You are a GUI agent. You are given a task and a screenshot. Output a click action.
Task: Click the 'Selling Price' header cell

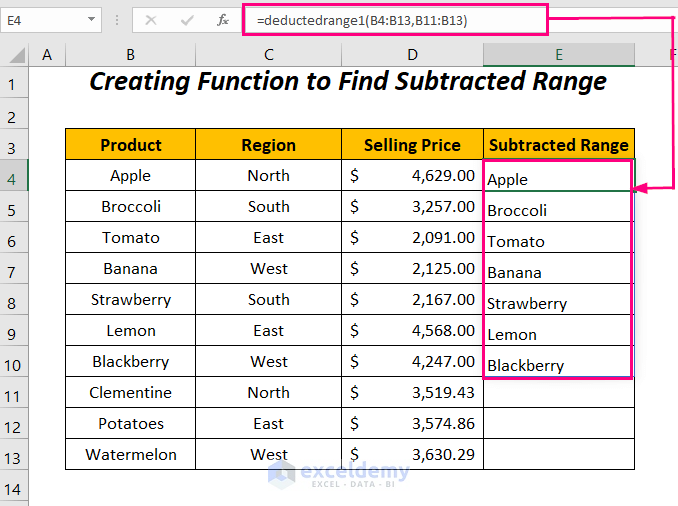(413, 144)
